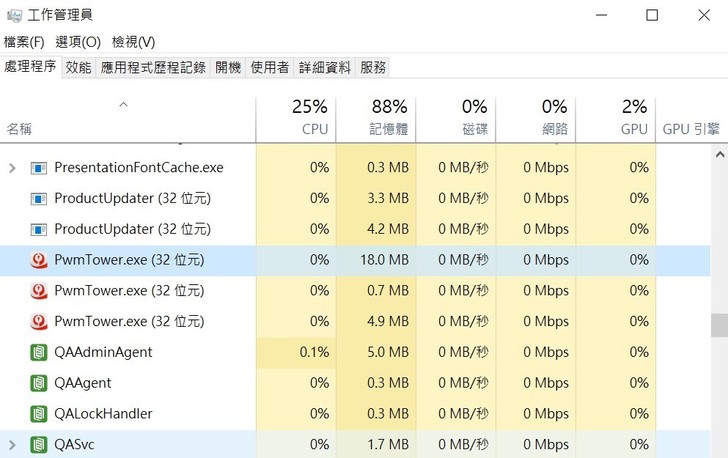Open the 檔案(F) menu
The height and width of the screenshot is (458, 728).
[24, 42]
